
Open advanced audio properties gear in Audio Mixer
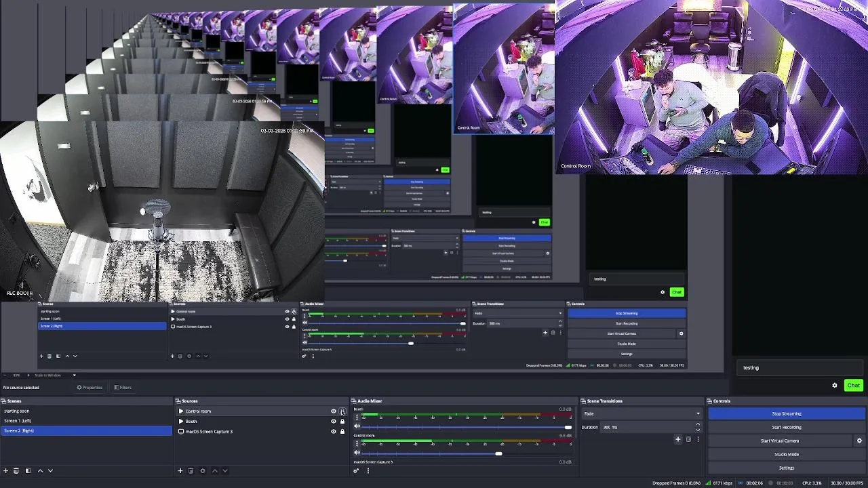(356, 470)
